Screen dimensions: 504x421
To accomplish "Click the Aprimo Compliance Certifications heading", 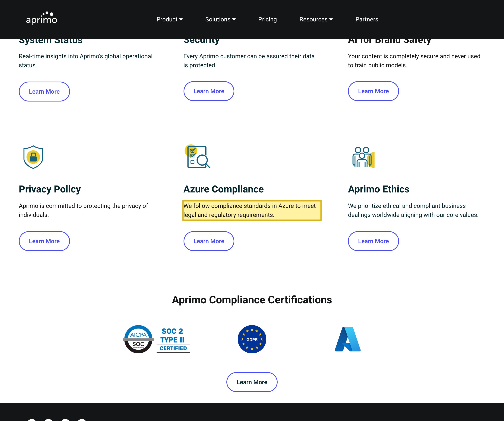I will [x=252, y=300].
